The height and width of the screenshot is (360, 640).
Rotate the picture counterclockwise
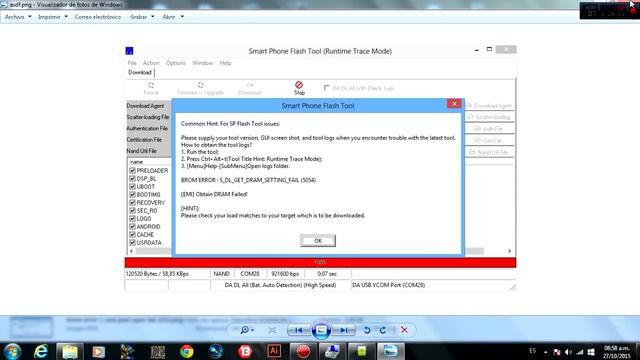point(367,330)
